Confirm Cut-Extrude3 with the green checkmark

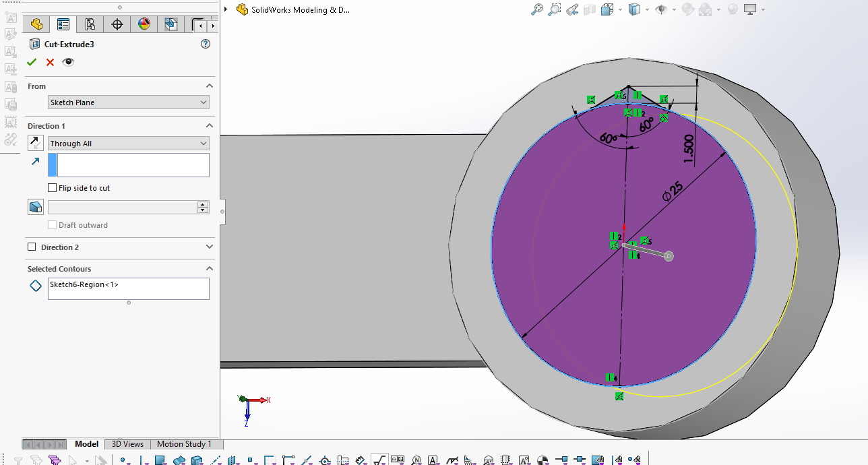pyautogui.click(x=32, y=62)
